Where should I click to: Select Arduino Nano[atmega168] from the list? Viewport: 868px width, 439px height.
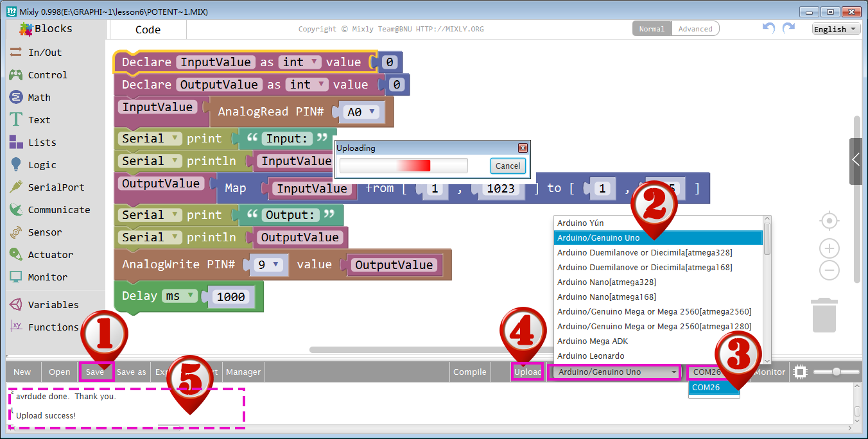click(658, 297)
